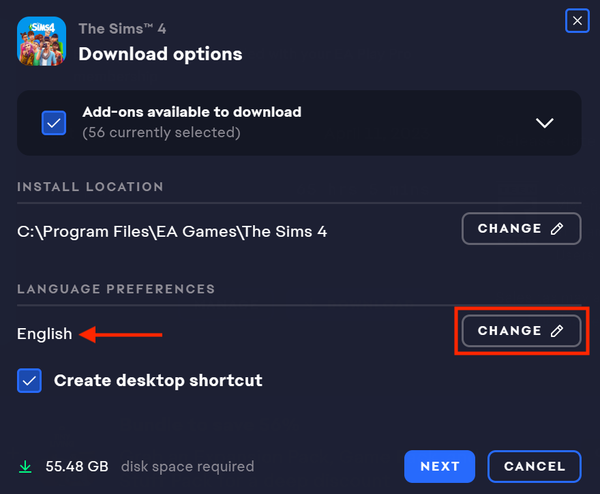Expand the add-ons list chevron

[x=544, y=123]
